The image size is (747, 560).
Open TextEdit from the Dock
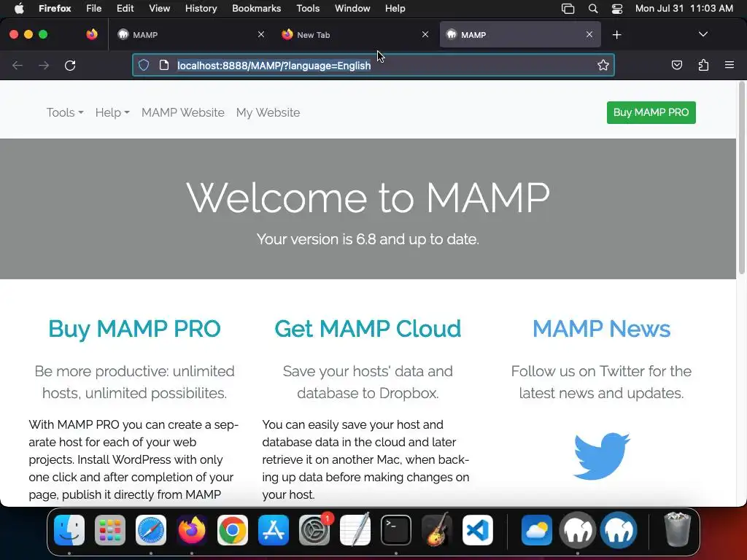coord(355,530)
